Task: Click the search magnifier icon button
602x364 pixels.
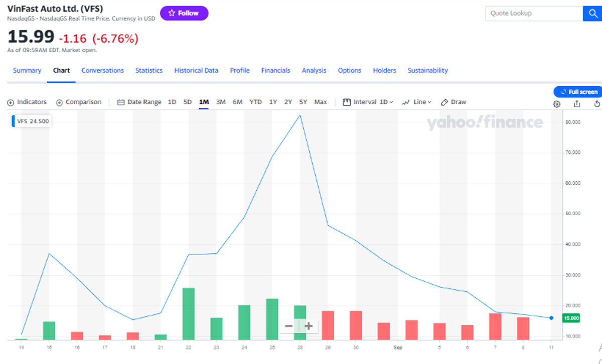Action: tap(592, 14)
